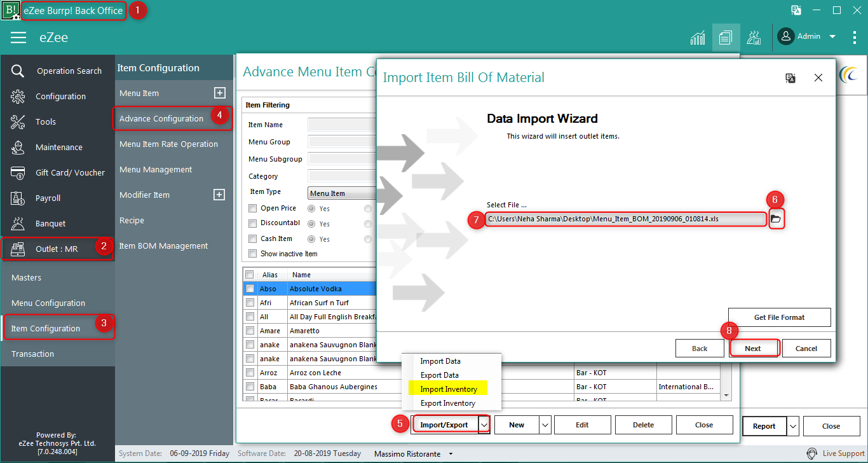Viewport: 868px width, 463px height.
Task: Click the Item Name filter field
Action: coord(342,125)
